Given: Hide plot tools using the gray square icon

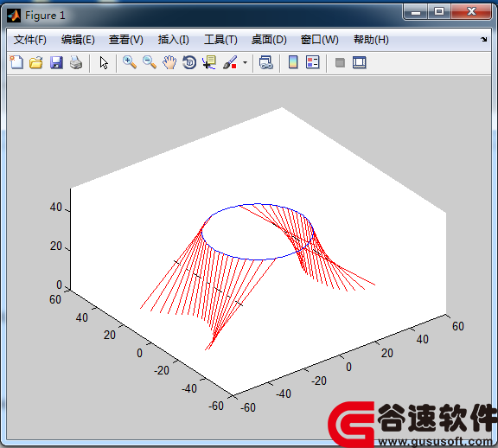Looking at the screenshot, I should click(x=340, y=62).
